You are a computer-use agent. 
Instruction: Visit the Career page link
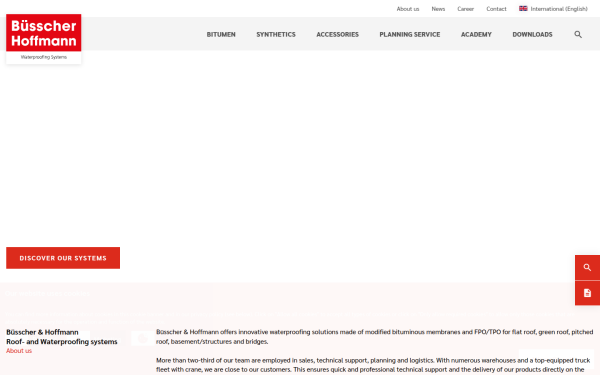pyautogui.click(x=466, y=9)
